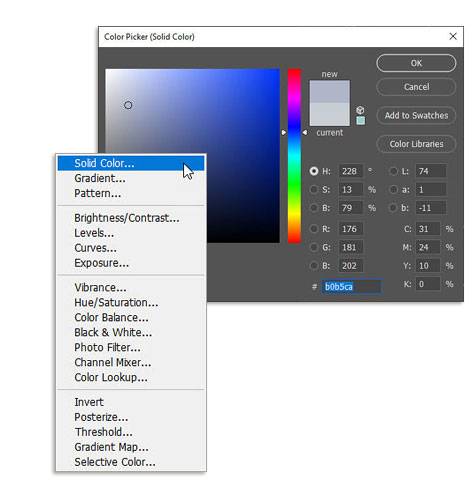This screenshot has height=500, width=473.
Task: Click the C cyan field showing 31
Action: coord(428,229)
